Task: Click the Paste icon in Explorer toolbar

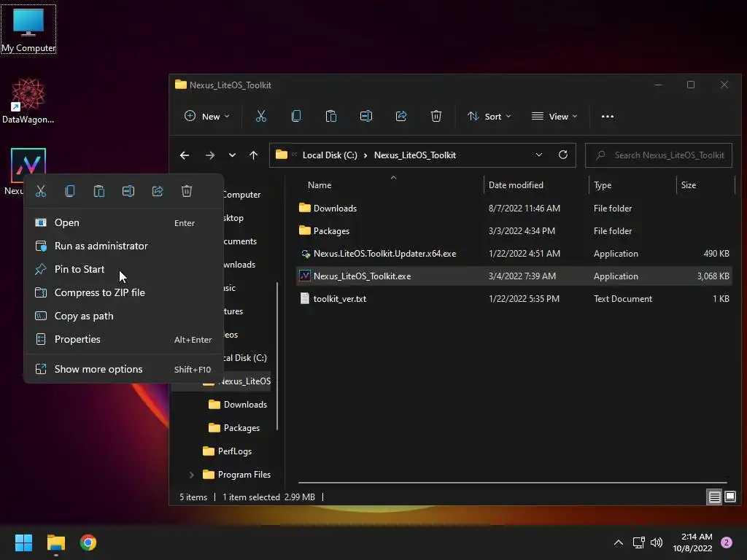Action: (330, 116)
